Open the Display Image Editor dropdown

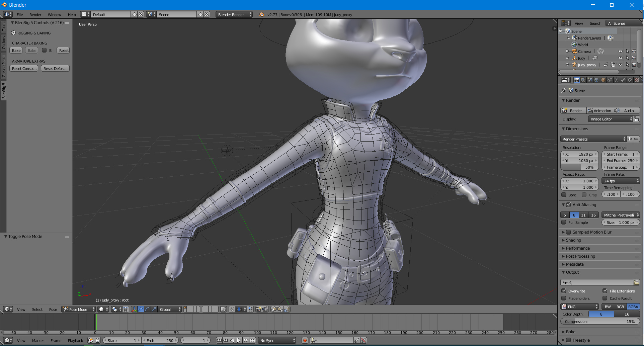pos(611,119)
